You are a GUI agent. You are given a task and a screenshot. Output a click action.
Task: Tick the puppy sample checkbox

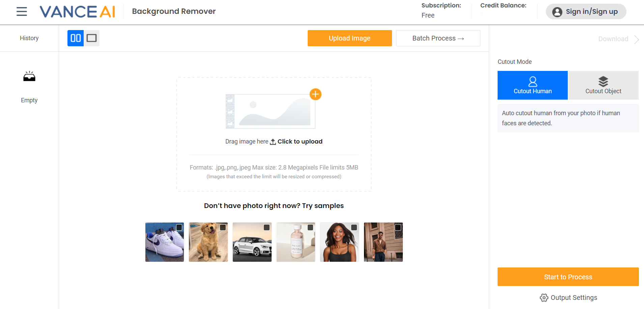223,227
